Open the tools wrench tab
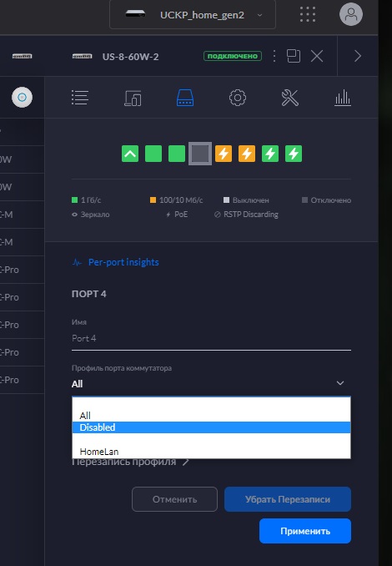This screenshot has height=566, width=392. [290, 98]
